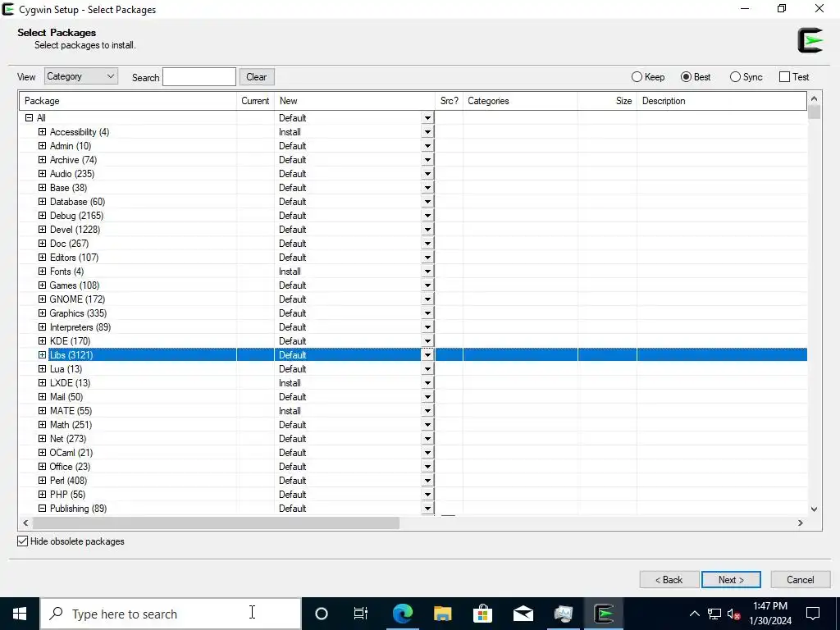Click the Cygwin icon in title bar
This screenshot has height=630, width=840.
[x=8, y=9]
